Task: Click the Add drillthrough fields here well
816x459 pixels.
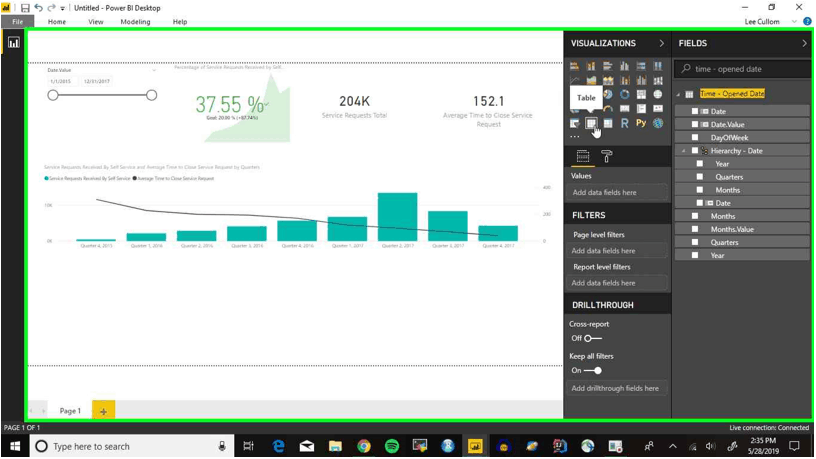Action: 617,388
